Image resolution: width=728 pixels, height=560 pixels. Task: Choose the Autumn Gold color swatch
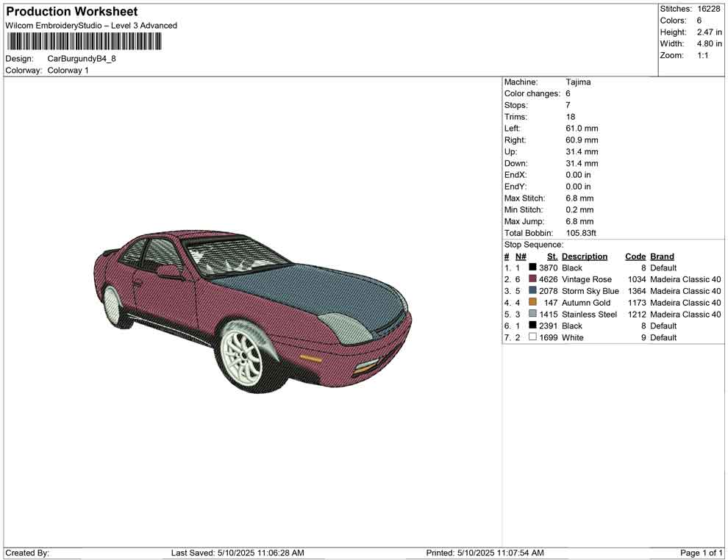coord(532,303)
